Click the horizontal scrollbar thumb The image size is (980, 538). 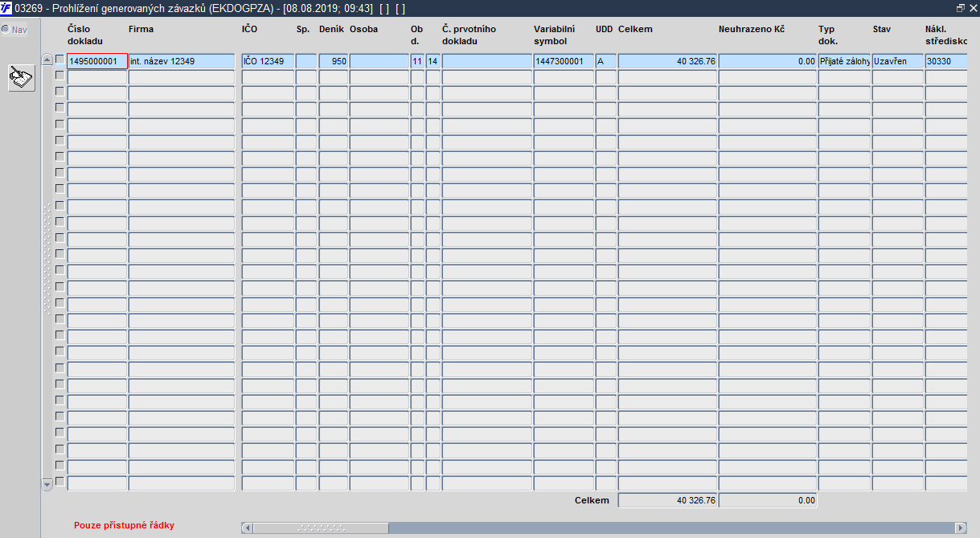tap(321, 528)
